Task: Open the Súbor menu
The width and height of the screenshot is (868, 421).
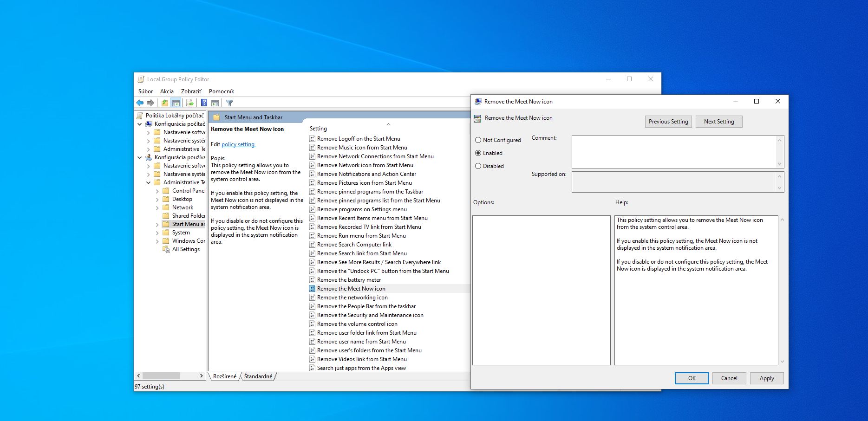Action: tap(145, 91)
